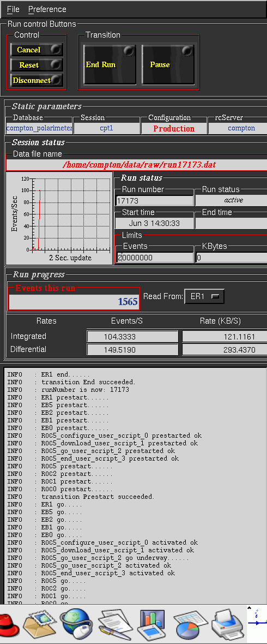Viewport: 267px width, 644px height.
Task: Open the Preference menu
Action: click(47, 9)
